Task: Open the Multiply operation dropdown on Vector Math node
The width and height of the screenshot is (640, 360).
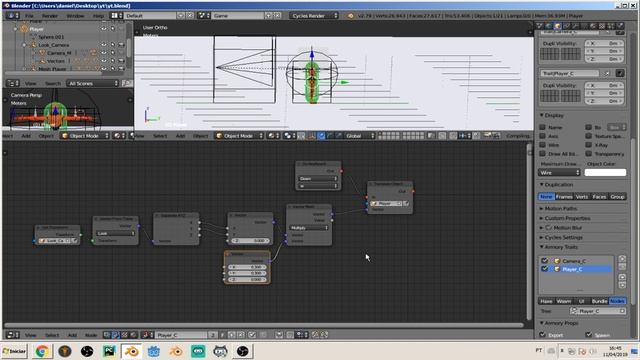Action: click(308, 228)
